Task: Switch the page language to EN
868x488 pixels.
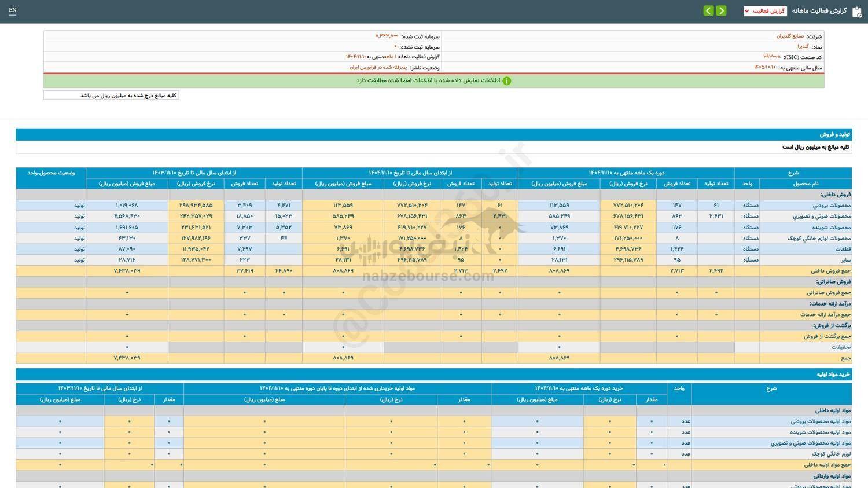Action: click(x=13, y=10)
